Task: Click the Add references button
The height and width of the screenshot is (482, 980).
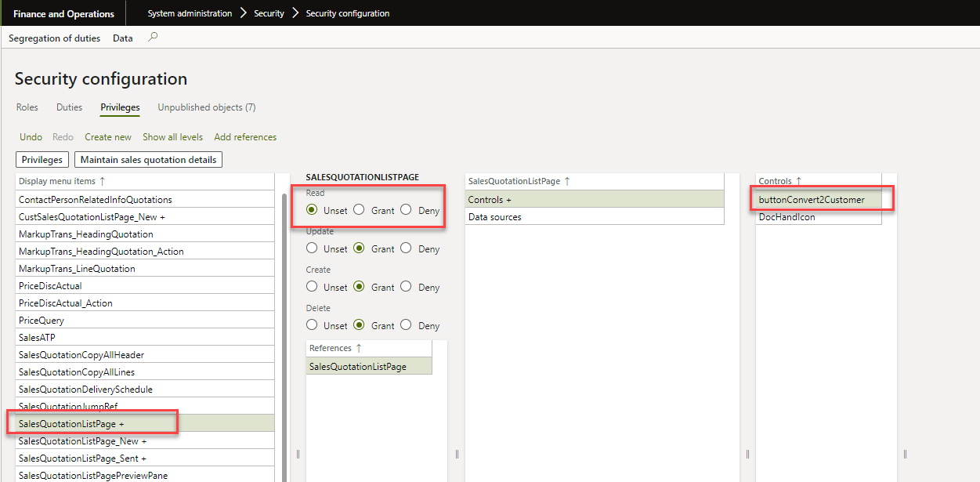Action: click(245, 137)
